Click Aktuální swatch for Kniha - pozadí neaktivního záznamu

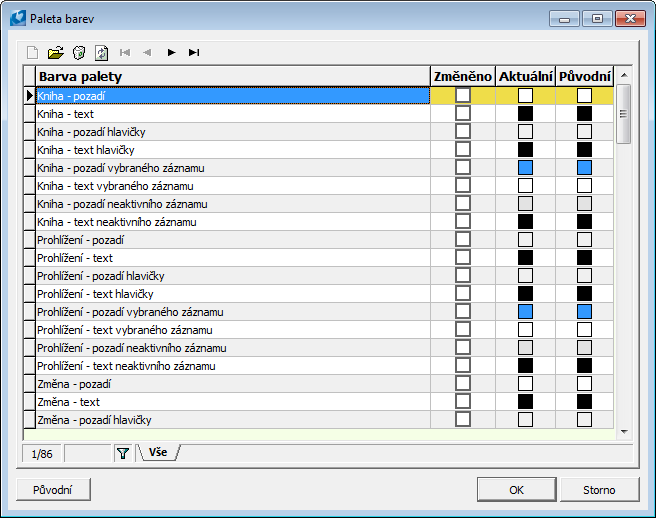[x=525, y=203]
